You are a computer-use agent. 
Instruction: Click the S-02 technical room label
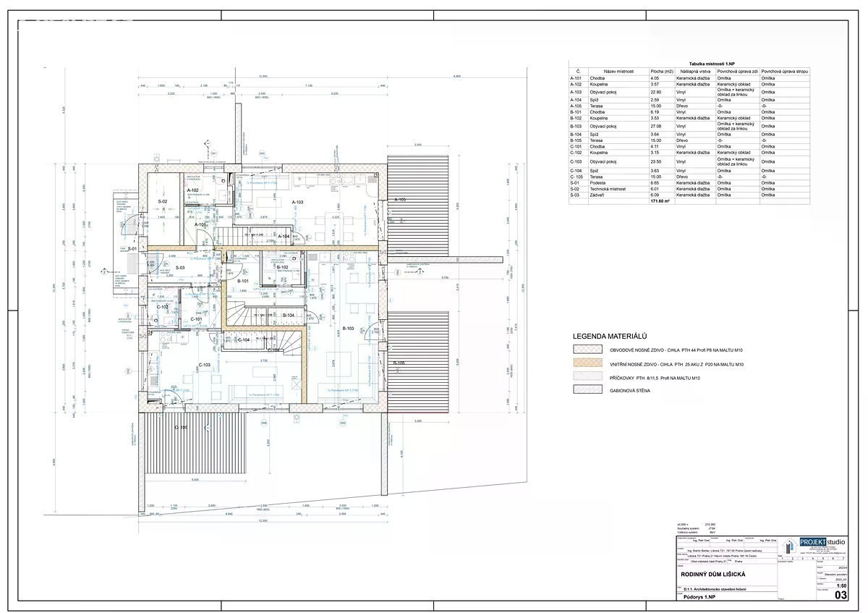pos(163,200)
